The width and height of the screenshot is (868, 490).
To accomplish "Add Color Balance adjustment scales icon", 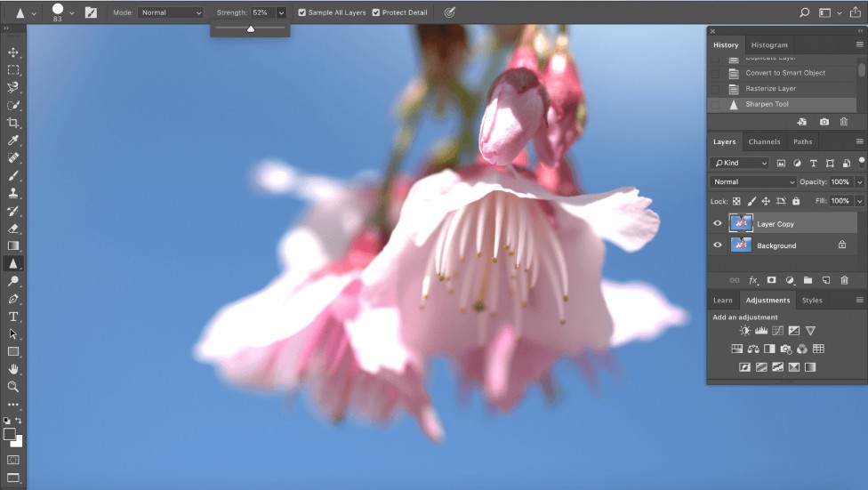I will point(753,349).
